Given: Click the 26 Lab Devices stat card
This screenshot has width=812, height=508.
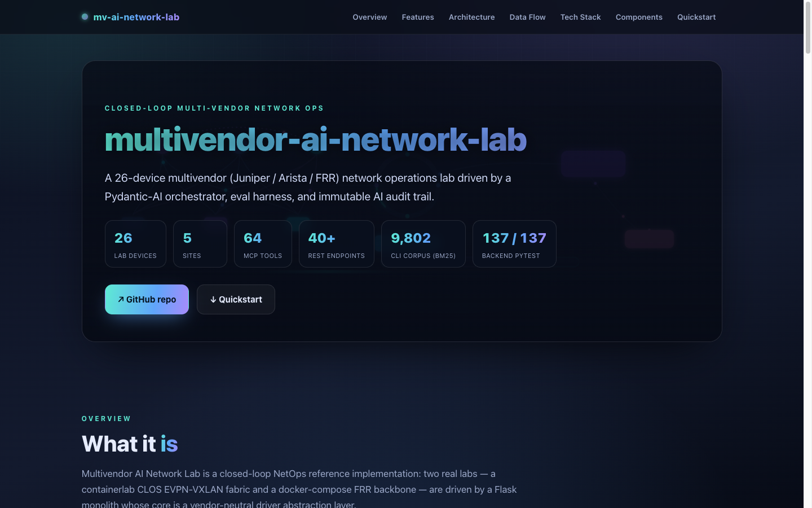Looking at the screenshot, I should point(135,244).
